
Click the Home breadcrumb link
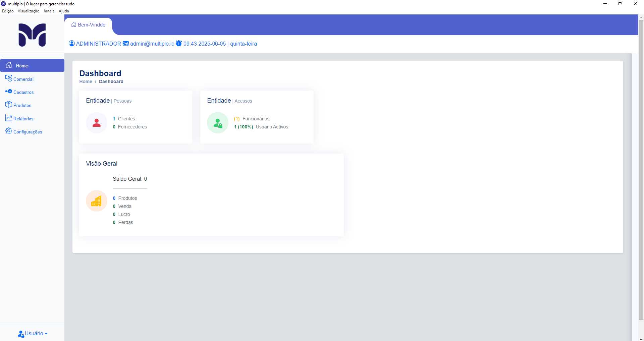point(86,81)
